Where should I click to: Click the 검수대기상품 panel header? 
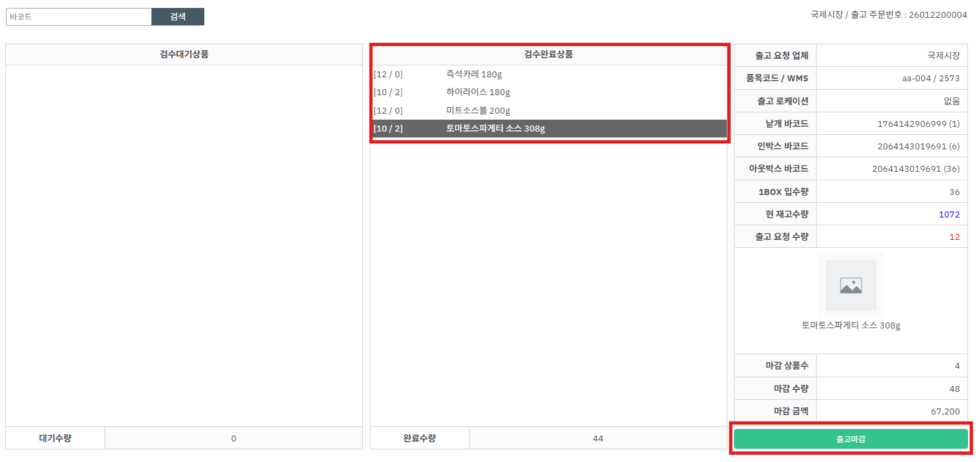click(184, 55)
